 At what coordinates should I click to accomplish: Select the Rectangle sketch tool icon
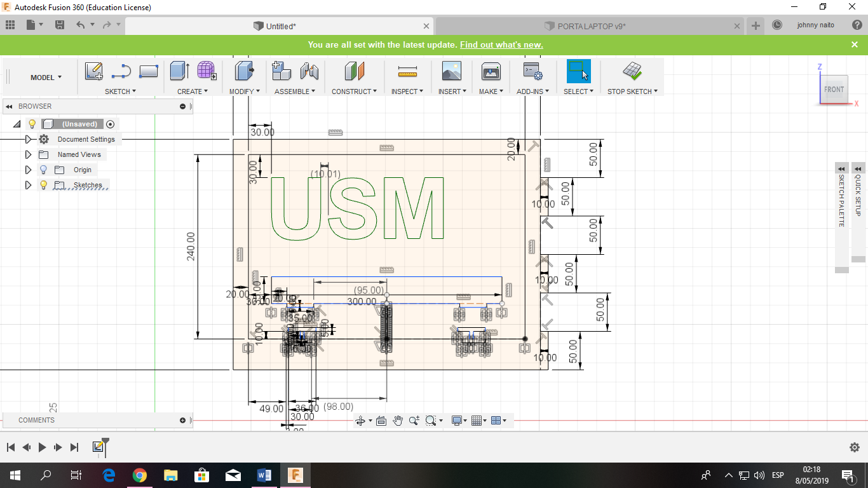click(x=148, y=71)
